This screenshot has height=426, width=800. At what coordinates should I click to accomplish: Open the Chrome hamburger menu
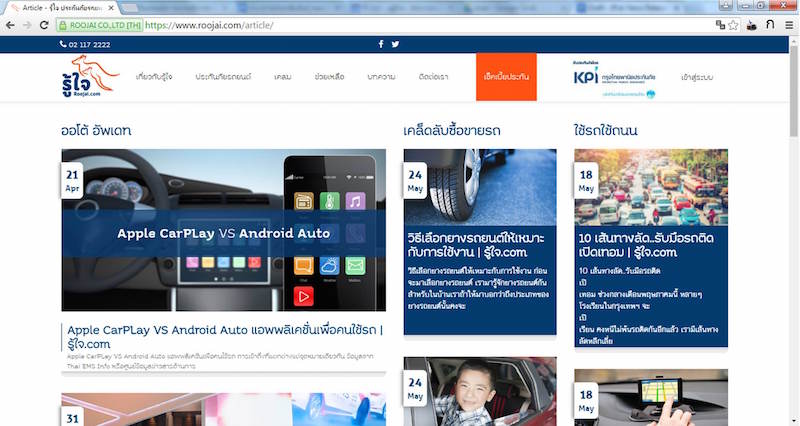tap(788, 25)
